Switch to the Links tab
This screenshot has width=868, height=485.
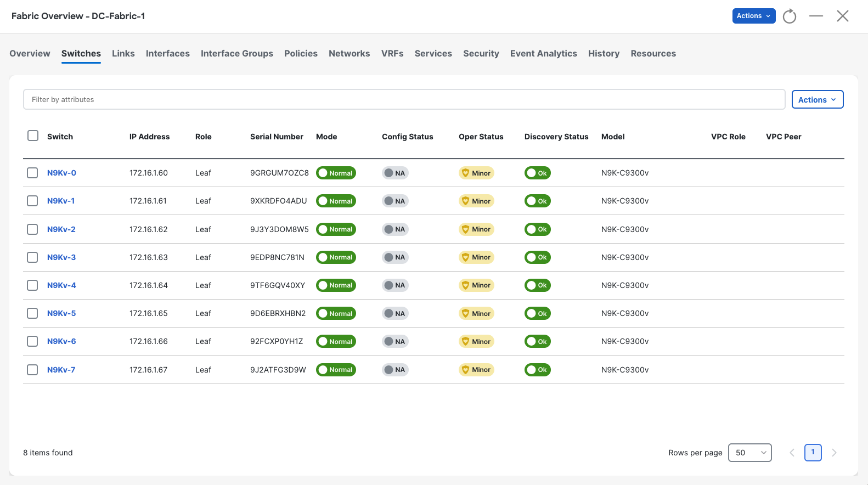(x=123, y=53)
